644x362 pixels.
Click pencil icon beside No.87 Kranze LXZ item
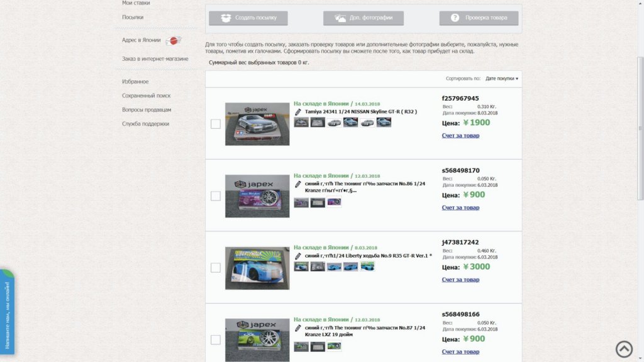[298, 328]
